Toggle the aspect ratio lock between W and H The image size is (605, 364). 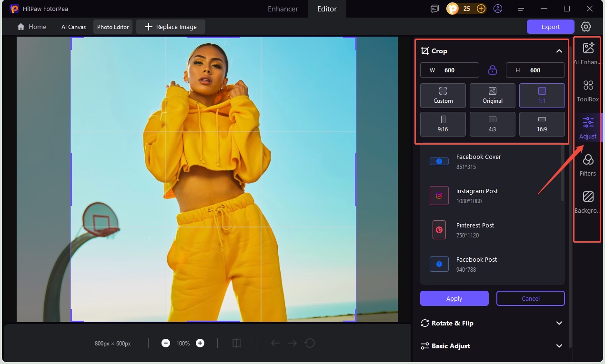click(492, 70)
